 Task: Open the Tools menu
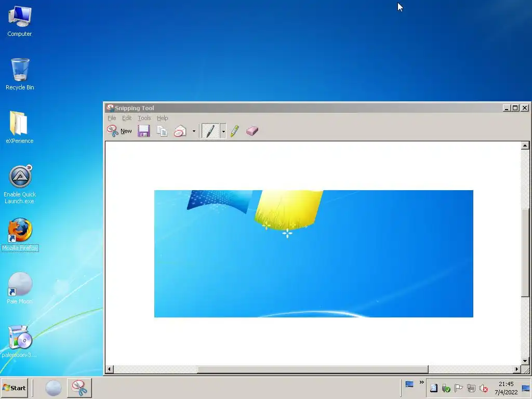coord(144,118)
